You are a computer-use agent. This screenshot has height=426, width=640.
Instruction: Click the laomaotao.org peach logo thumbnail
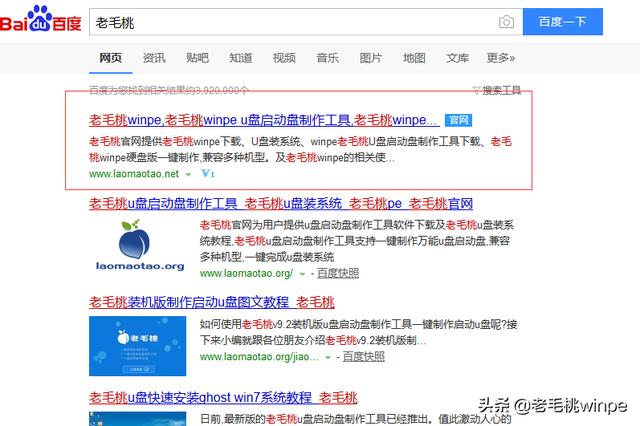pyautogui.click(x=139, y=245)
